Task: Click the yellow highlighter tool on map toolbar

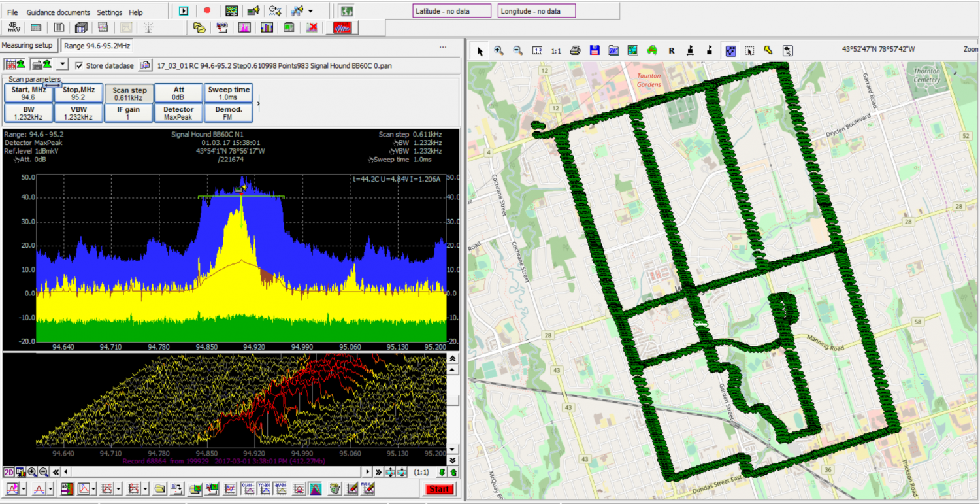Action: click(x=768, y=50)
